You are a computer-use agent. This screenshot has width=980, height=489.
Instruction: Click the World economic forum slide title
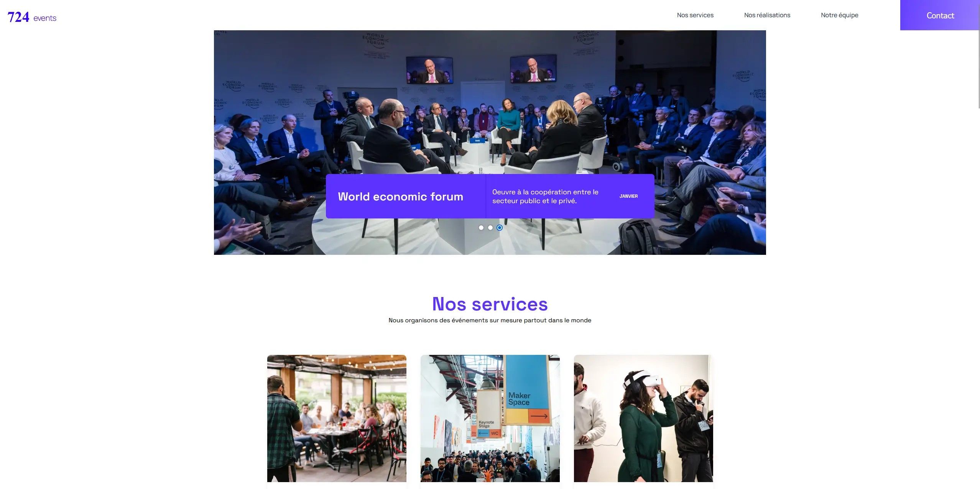tap(400, 197)
